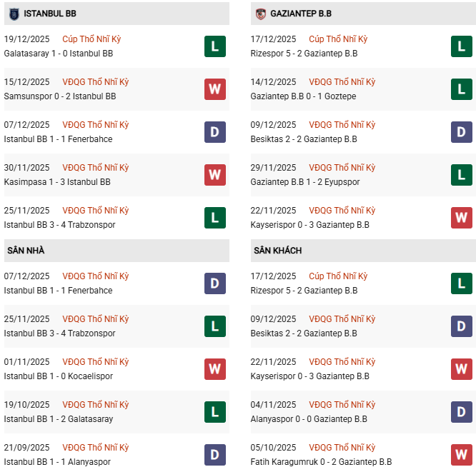Select the SÂN KHÁCH section heading

[x=277, y=251]
